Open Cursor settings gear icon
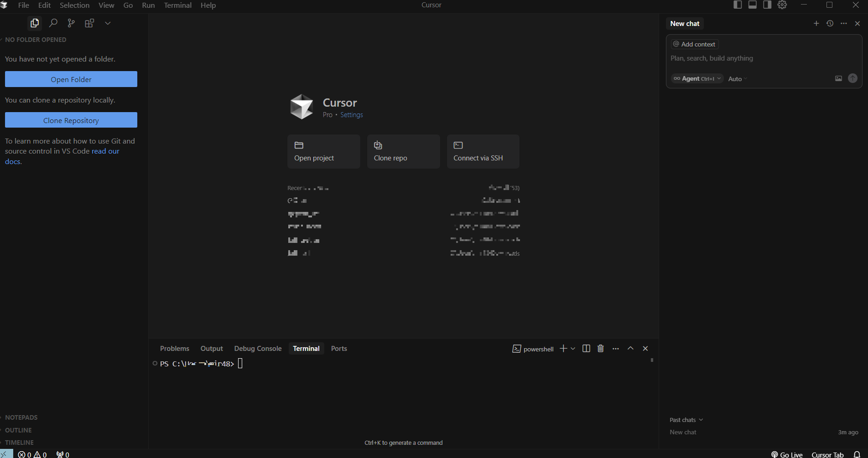 click(x=782, y=5)
